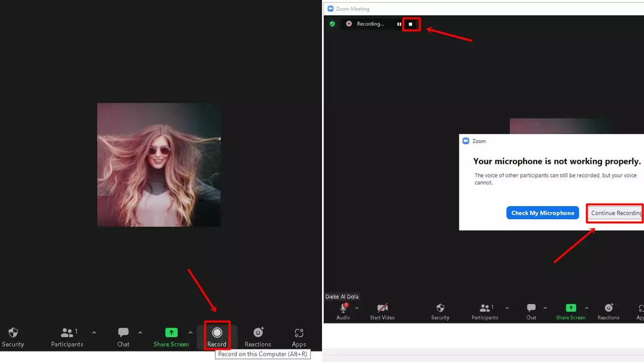Click the red Recording indicator label

(x=370, y=24)
